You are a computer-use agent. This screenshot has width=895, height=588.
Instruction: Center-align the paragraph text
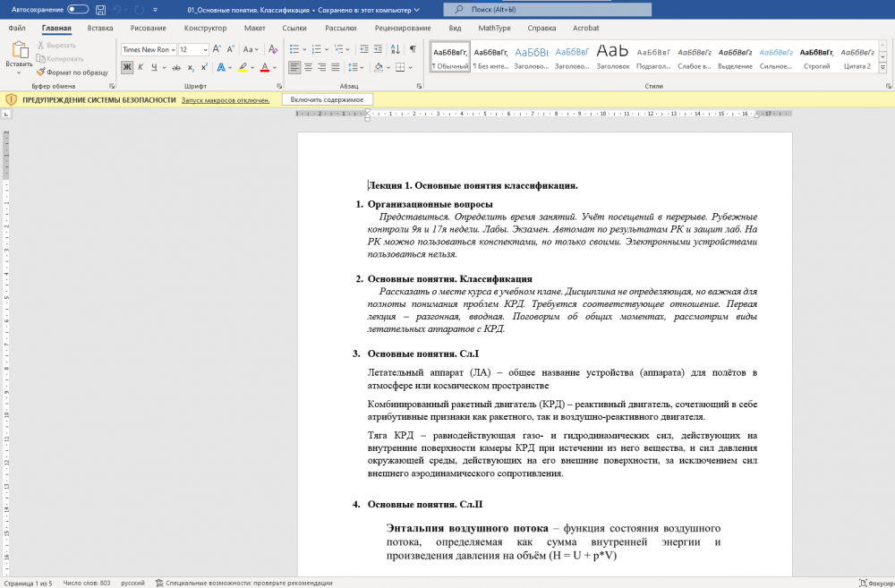click(308, 67)
